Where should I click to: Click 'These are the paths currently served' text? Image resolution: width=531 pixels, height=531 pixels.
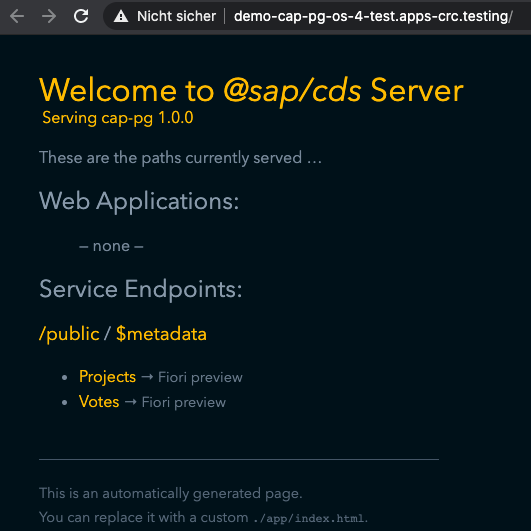click(170, 158)
